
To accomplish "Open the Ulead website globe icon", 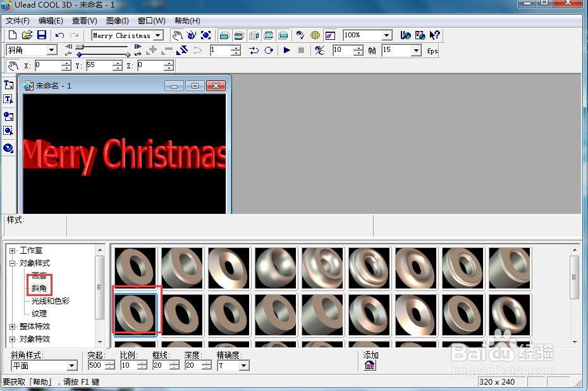I will pos(405,35).
